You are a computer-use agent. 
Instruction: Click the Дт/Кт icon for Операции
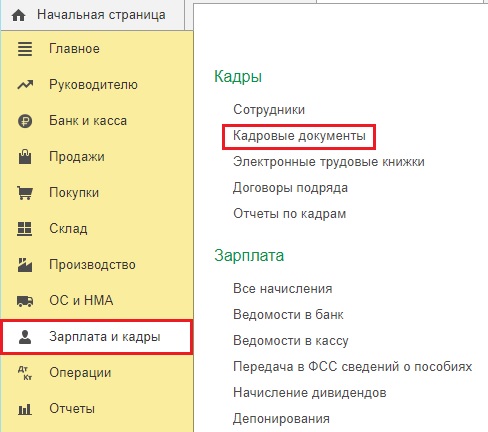25,373
